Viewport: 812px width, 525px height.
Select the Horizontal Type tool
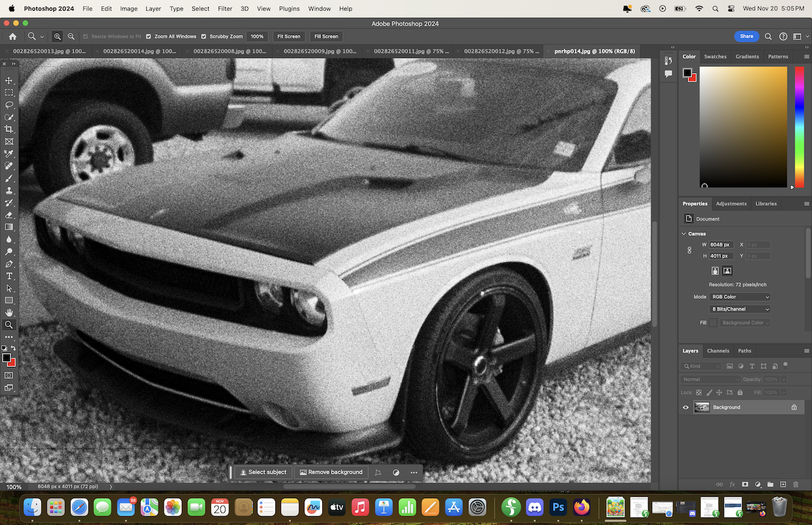9,276
